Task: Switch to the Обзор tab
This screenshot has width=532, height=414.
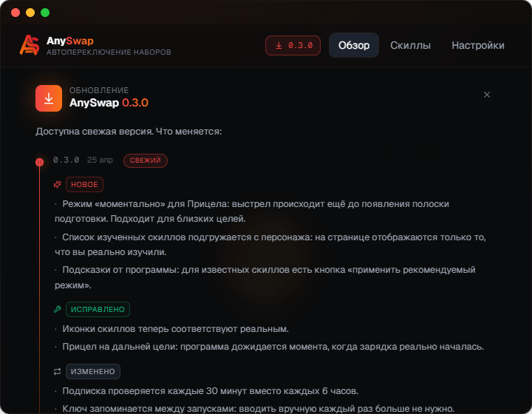Action: coord(353,45)
